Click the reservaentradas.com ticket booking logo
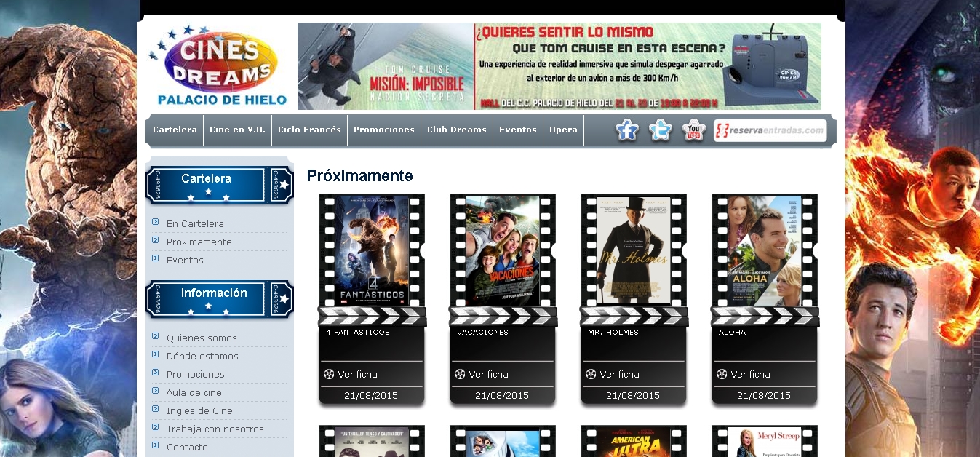Image resolution: width=980 pixels, height=457 pixels. pos(770,130)
